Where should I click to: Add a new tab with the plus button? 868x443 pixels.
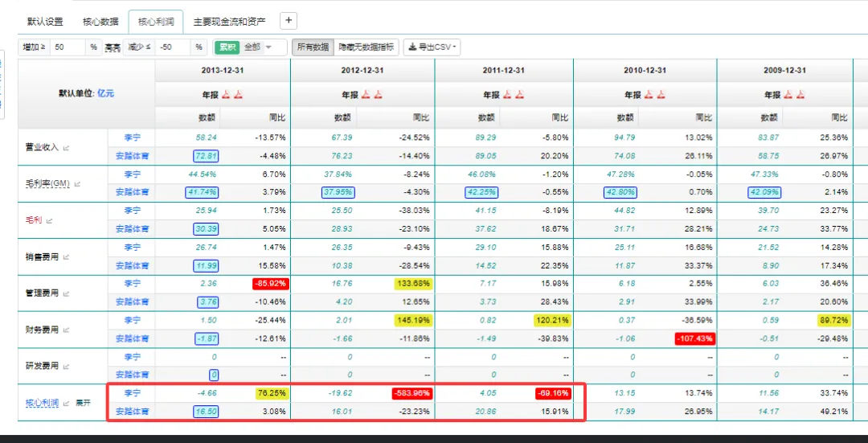point(289,21)
